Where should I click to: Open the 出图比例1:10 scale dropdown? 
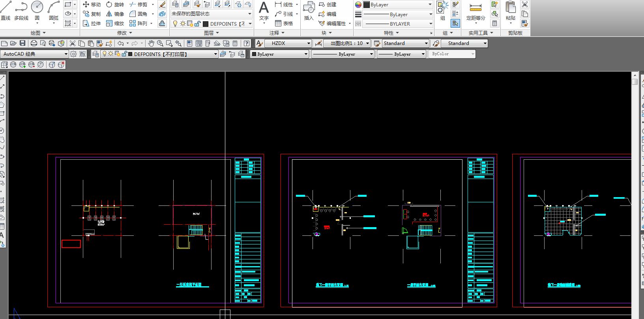[x=367, y=43]
